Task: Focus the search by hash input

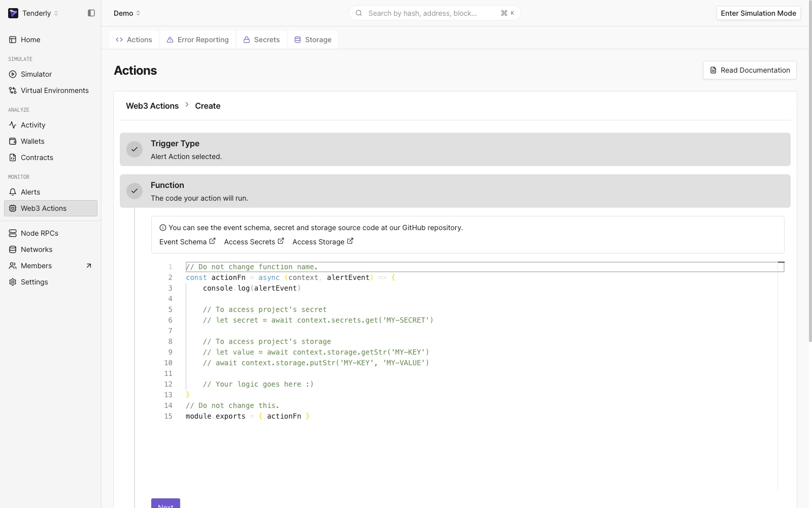Action: tap(434, 13)
